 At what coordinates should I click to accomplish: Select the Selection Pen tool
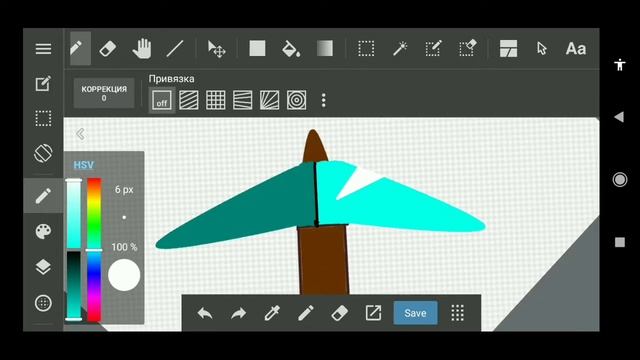click(433, 49)
